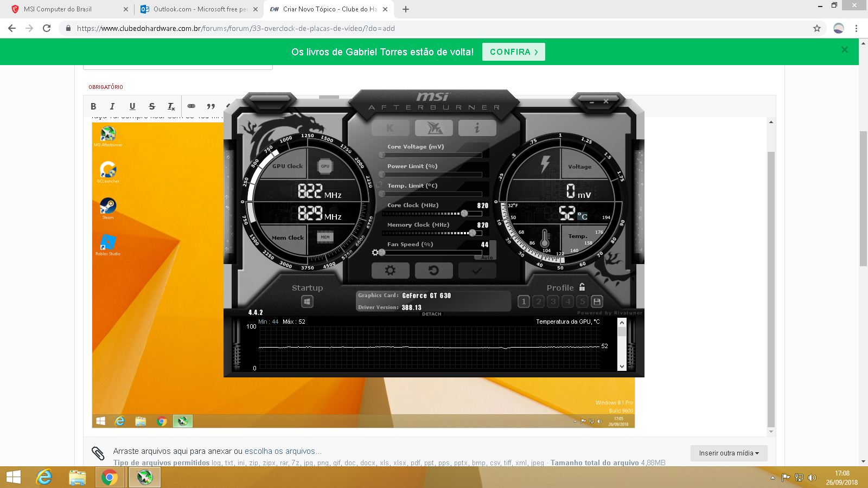Click the Core Clock value 820
868x488 pixels.
click(x=483, y=206)
